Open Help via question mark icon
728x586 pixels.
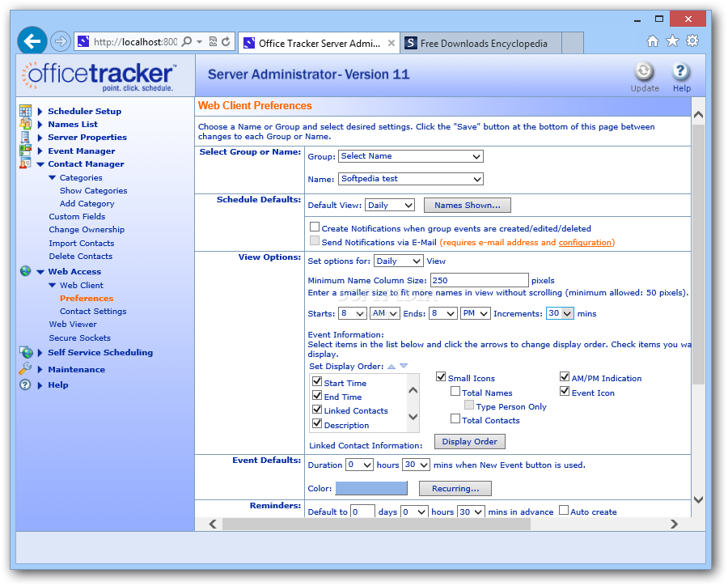[680, 71]
